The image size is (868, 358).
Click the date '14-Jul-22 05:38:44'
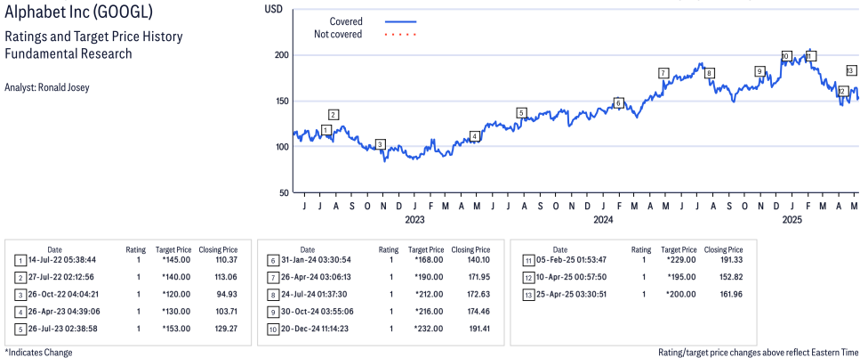tap(62, 259)
